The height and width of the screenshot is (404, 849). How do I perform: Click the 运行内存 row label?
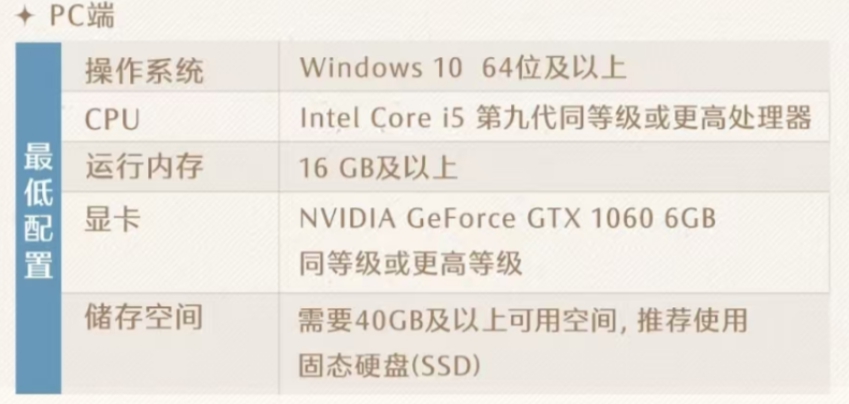click(144, 167)
